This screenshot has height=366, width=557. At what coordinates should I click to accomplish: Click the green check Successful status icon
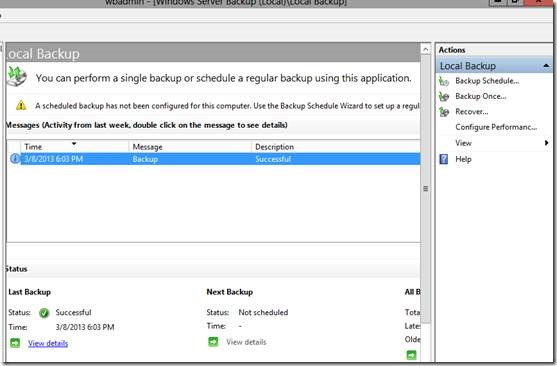tap(44, 313)
